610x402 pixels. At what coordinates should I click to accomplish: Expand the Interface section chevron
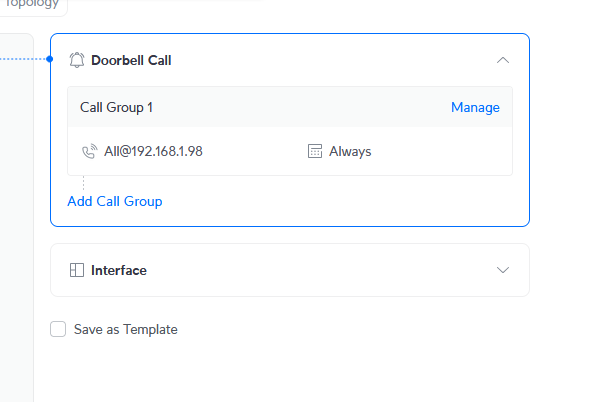pos(503,270)
